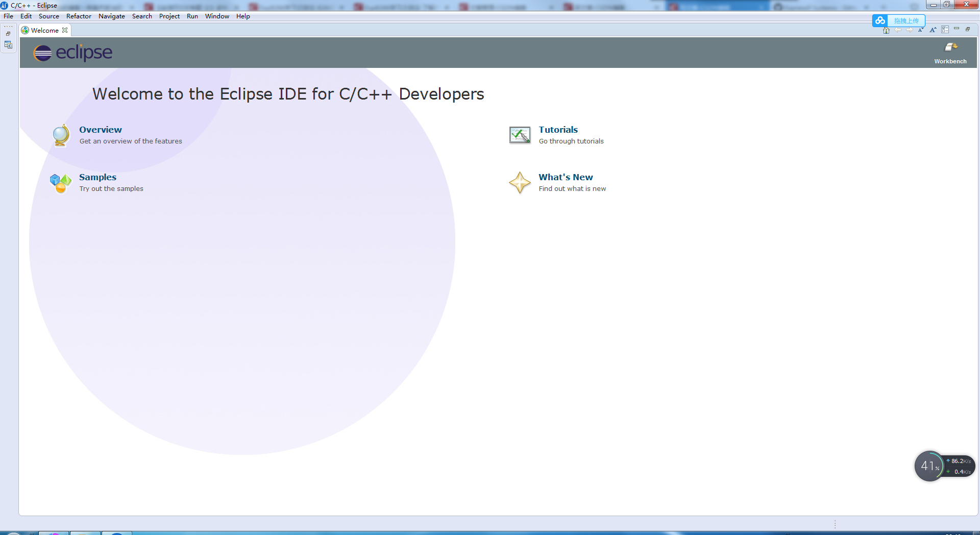Increase the Welcome page font size
Screen dimensions: 980x535
coord(933,30)
